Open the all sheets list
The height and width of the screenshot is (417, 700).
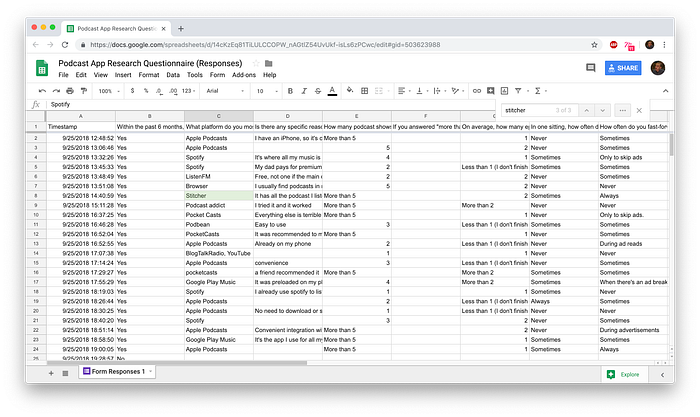(x=65, y=373)
